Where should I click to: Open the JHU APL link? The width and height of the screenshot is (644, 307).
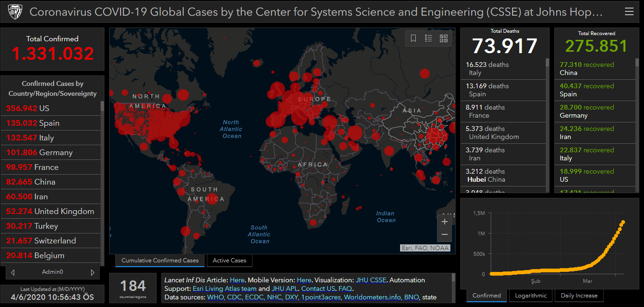point(284,288)
